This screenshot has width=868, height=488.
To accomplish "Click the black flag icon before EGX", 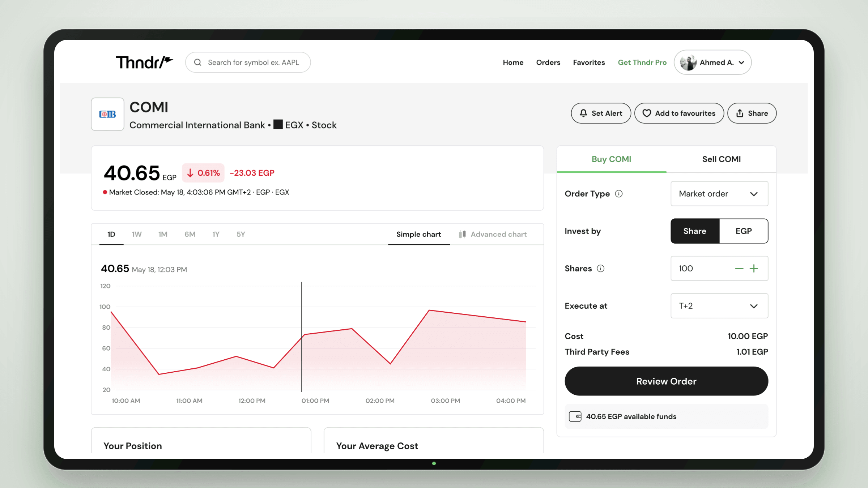I will tap(278, 124).
